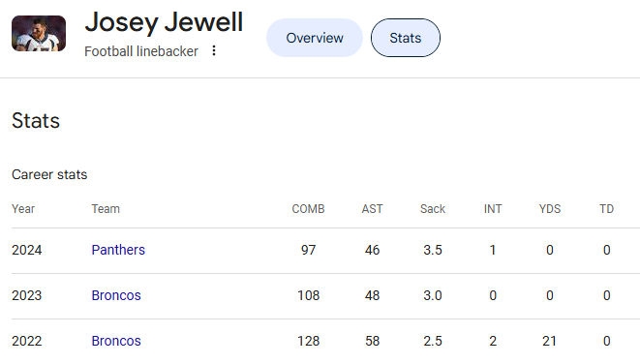Click the COMB column header
The height and width of the screenshot is (364, 640).
tap(308, 209)
